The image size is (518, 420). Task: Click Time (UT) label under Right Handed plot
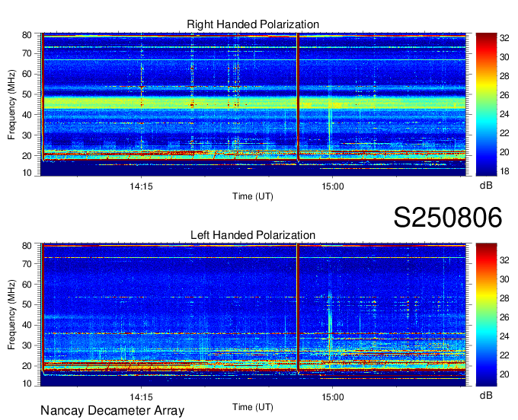[x=253, y=196]
